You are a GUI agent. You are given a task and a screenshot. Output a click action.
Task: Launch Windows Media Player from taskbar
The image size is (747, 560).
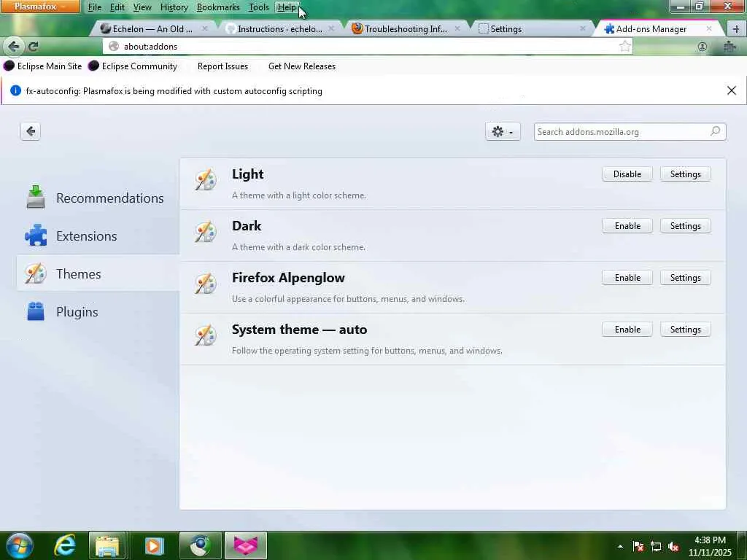pos(153,545)
